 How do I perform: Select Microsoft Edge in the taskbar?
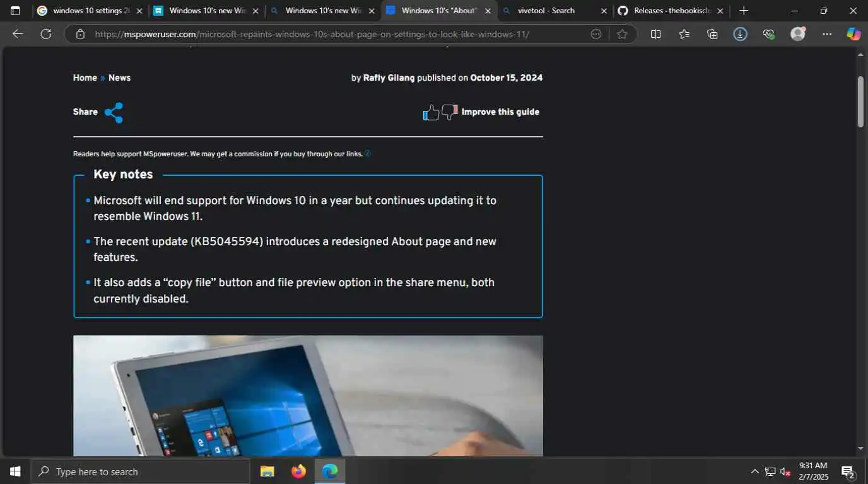[330, 471]
